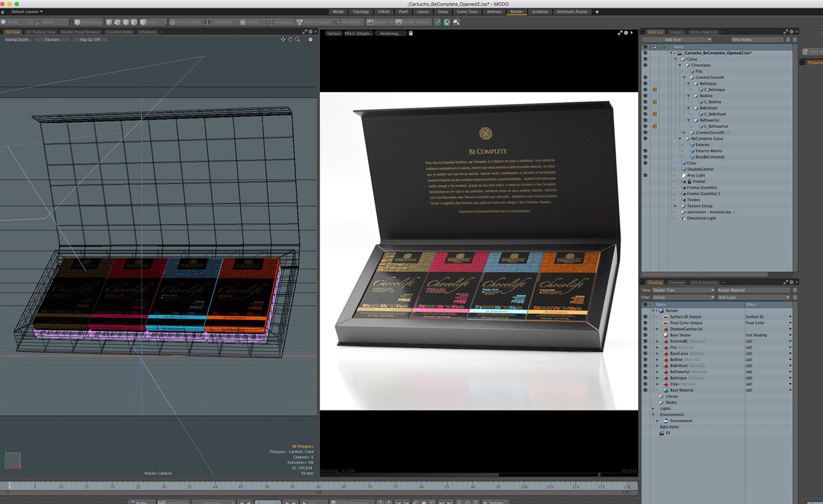
Task: Collapse the BeComplete Caixa group
Action: (x=680, y=139)
